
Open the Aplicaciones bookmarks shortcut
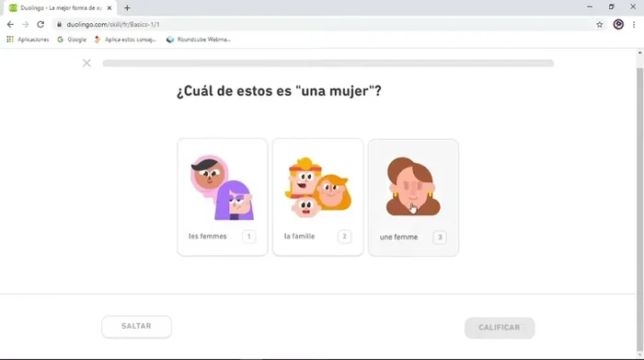click(28, 40)
